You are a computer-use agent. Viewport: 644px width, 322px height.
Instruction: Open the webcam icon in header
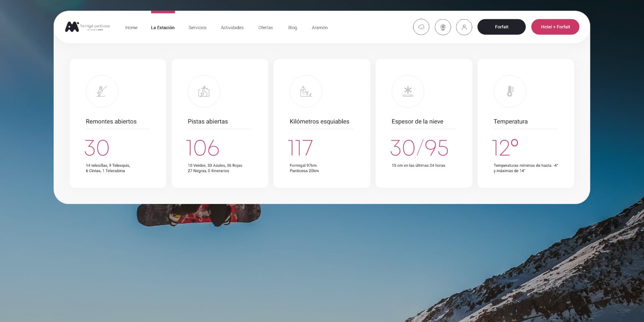click(443, 27)
